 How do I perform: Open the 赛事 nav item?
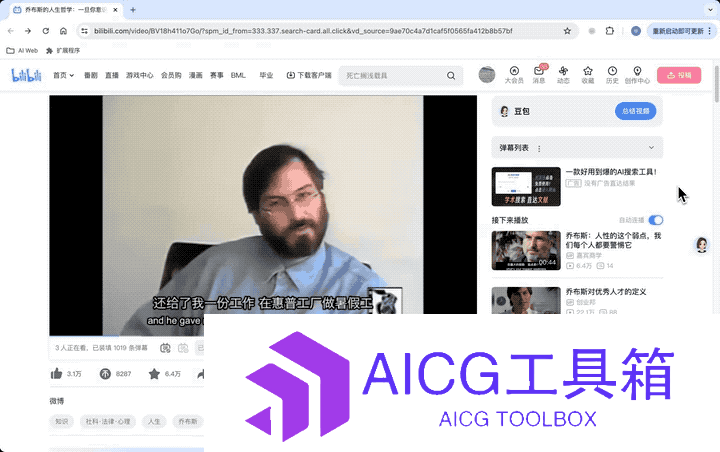(217, 75)
